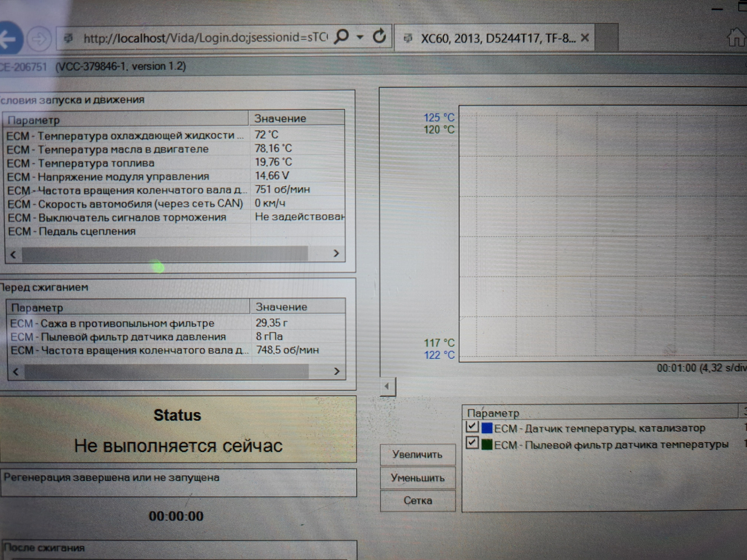
Task: Click the blue catalyst sensor color swatch
Action: (487, 428)
